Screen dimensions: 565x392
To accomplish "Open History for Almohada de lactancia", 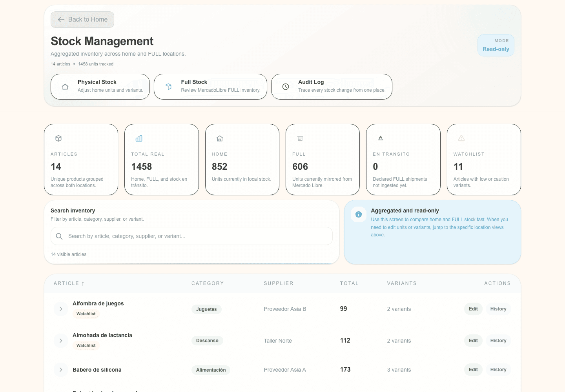I will point(498,341).
